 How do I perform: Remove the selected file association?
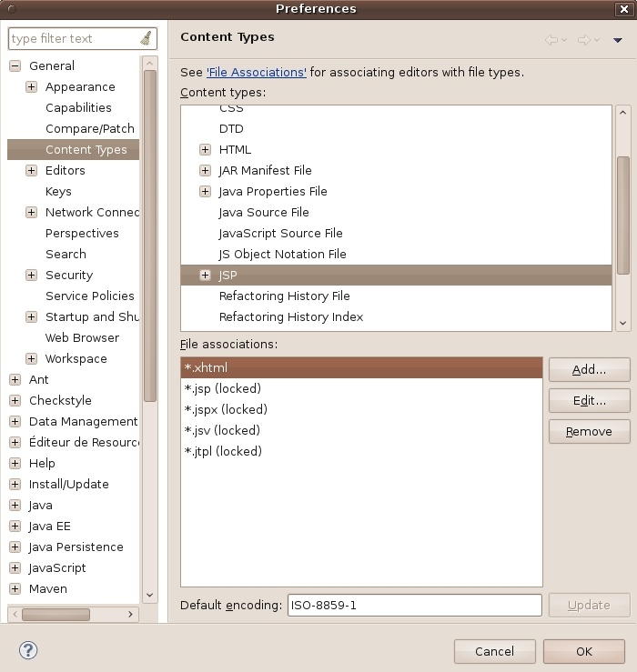pyautogui.click(x=589, y=431)
